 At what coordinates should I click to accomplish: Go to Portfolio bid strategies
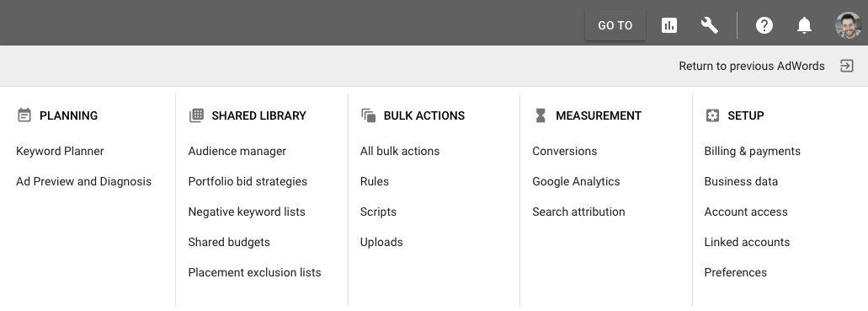click(248, 181)
